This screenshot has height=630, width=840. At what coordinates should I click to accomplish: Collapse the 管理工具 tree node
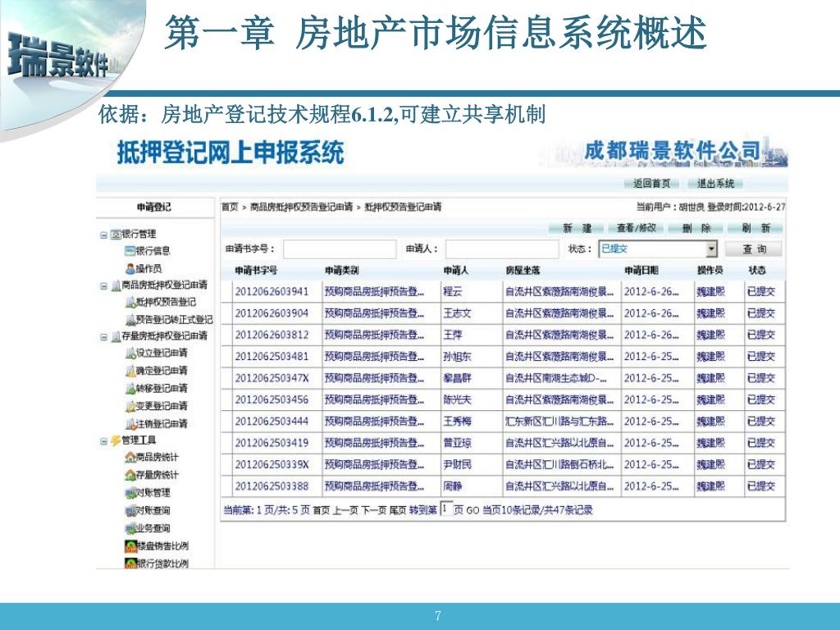pyautogui.click(x=103, y=441)
